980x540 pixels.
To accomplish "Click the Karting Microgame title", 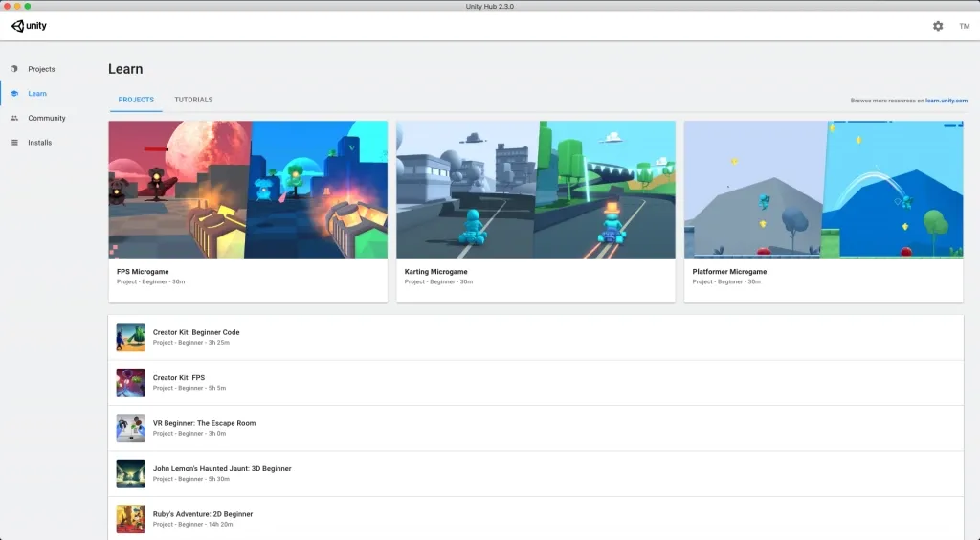I will click(x=435, y=271).
